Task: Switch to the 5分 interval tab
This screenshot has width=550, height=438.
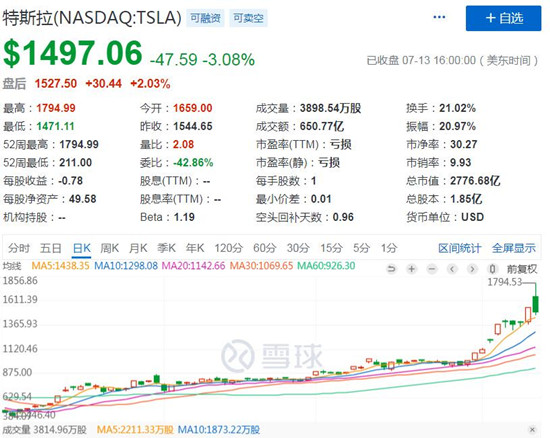Action: (x=361, y=248)
